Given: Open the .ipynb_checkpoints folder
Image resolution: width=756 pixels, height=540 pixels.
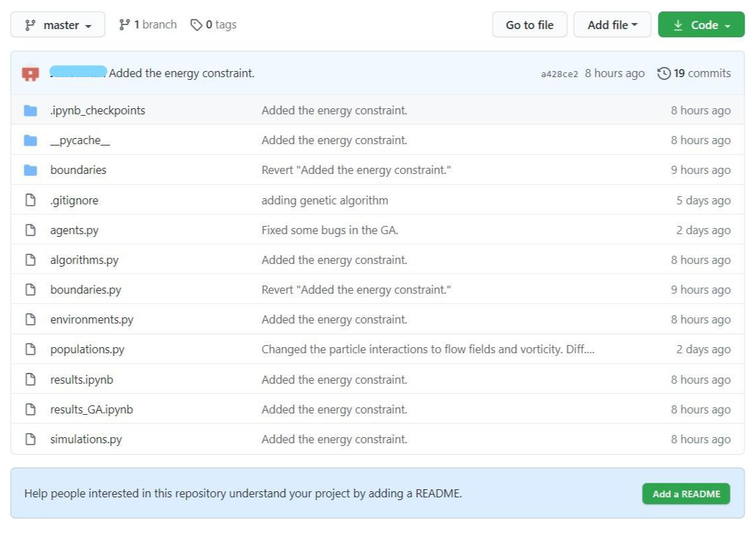Looking at the screenshot, I should pyautogui.click(x=97, y=110).
